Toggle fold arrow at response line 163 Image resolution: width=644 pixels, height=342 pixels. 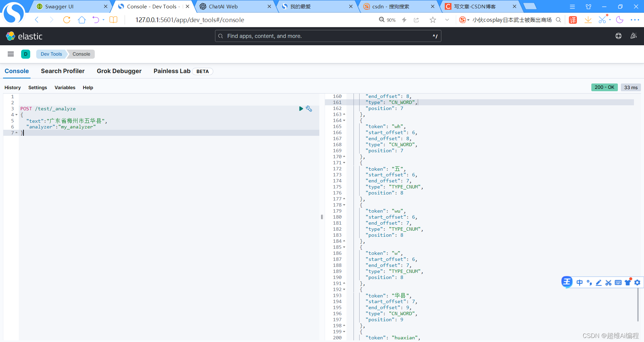coord(344,114)
